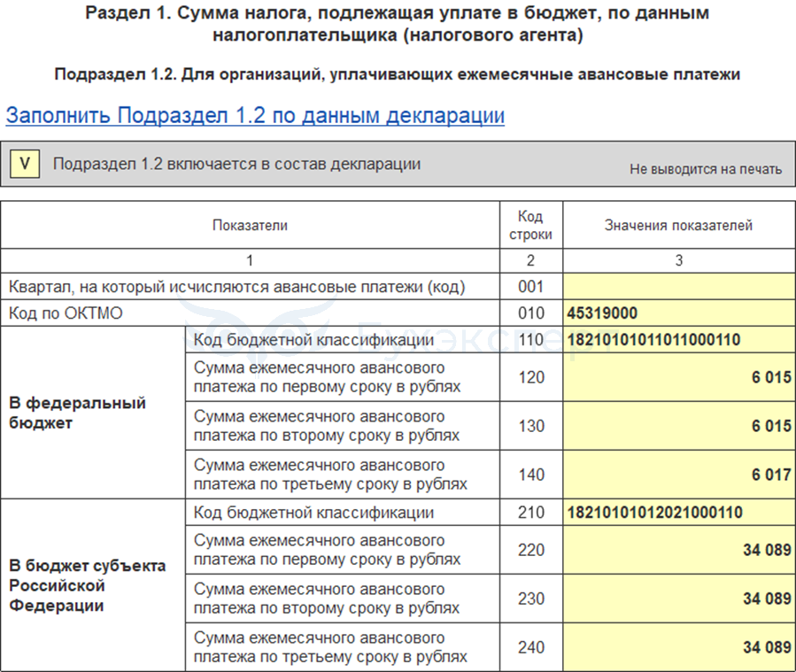Click ОКТМО value 45319000
Screen dimensions: 796x672
point(602,313)
